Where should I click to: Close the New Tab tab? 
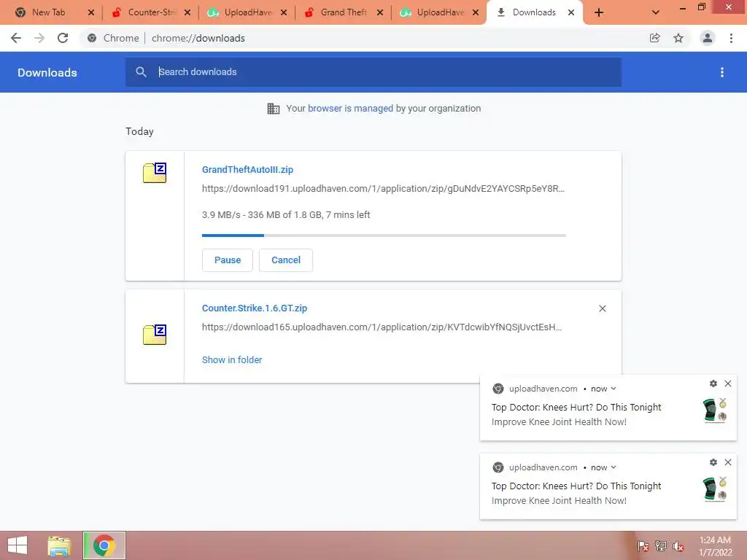(91, 13)
